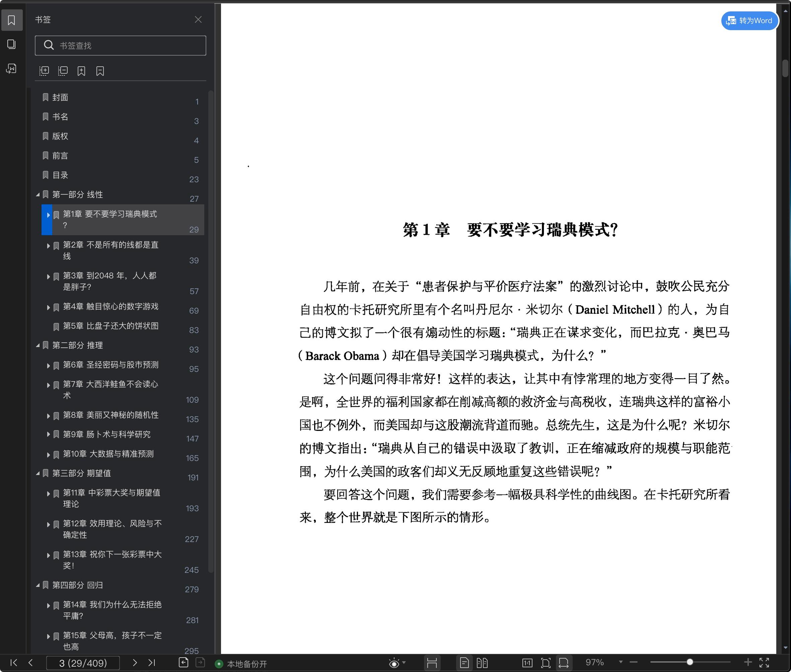Click the bookmarks list scrollbar
791x672 pixels.
point(211,331)
